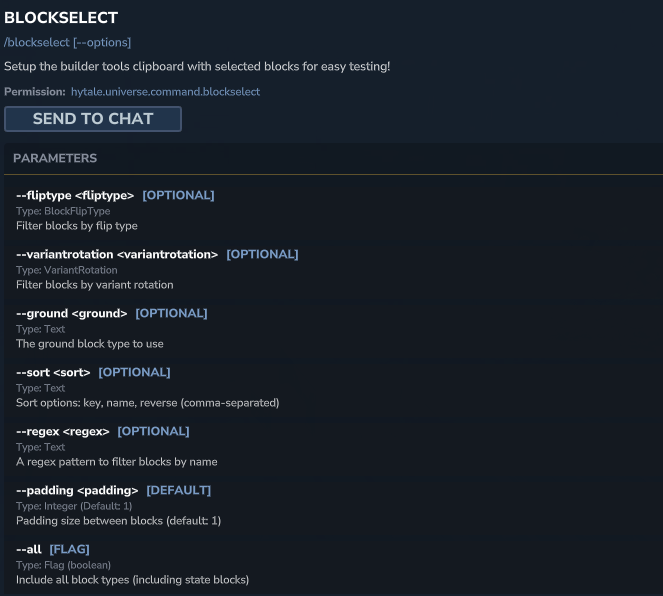This screenshot has height=596, width=663.
Task: Click the [OPTIONAL] tag beside --regex
Action: 153,431
